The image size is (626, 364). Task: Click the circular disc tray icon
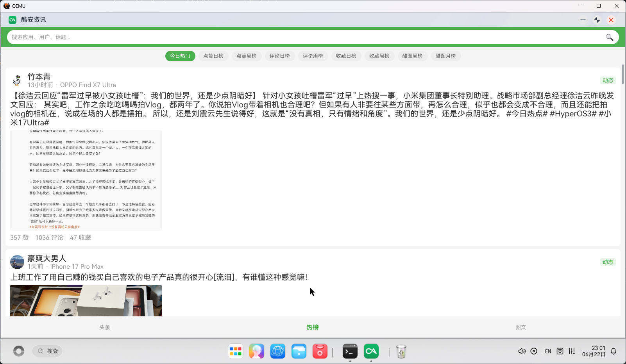[534, 351]
